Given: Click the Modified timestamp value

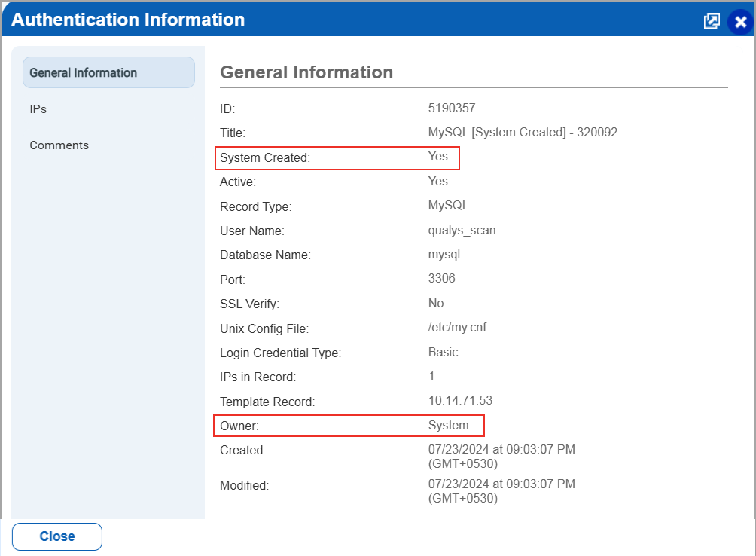Looking at the screenshot, I should point(501,490).
